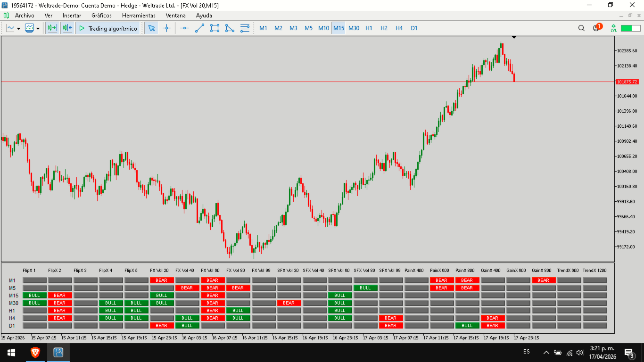The height and width of the screenshot is (362, 644).
Task: Click the FlipX 3 column header
Action: click(80, 271)
